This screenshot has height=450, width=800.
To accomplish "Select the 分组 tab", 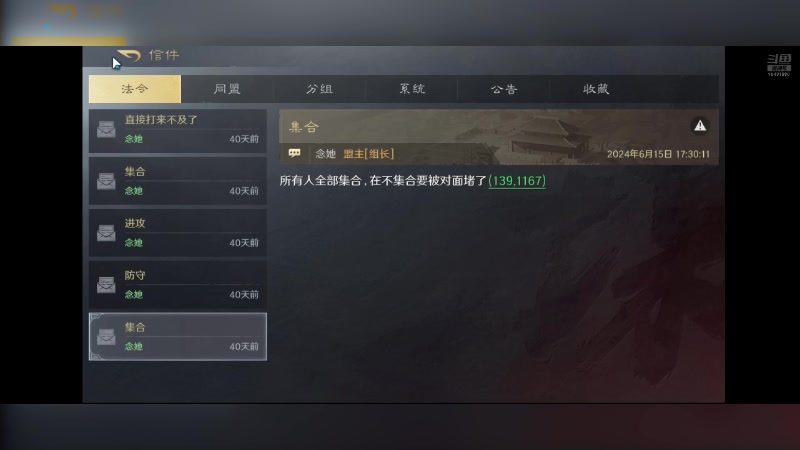I will (319, 89).
